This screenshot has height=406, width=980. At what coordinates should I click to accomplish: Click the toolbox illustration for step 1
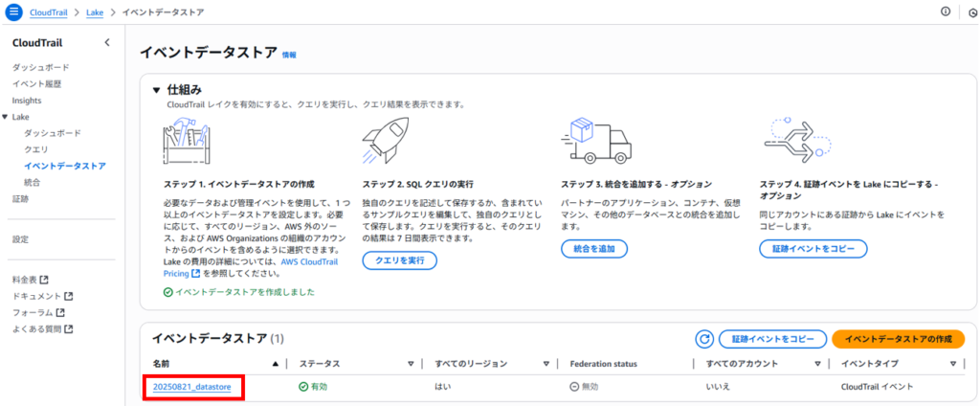[x=187, y=141]
